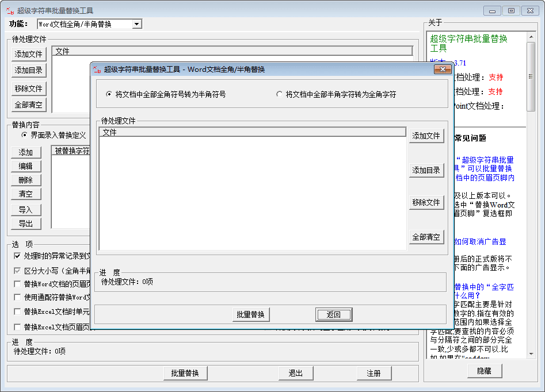Click the 隐藏 button
This screenshot has width=545, height=392.
485,371
